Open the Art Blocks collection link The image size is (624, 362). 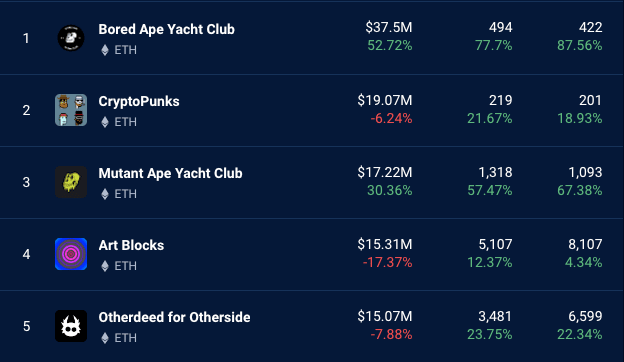(x=131, y=245)
